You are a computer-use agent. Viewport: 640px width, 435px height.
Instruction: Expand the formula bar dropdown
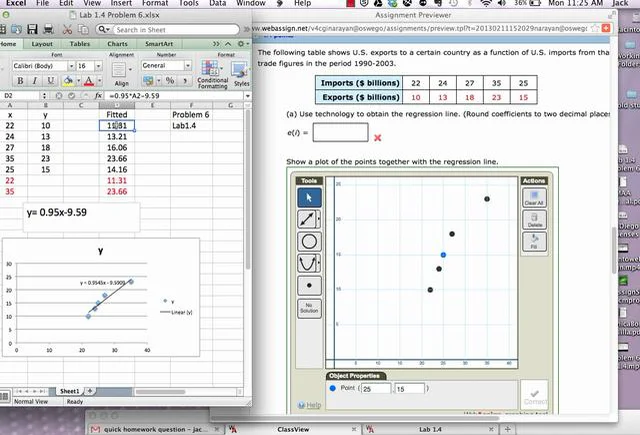[247, 96]
